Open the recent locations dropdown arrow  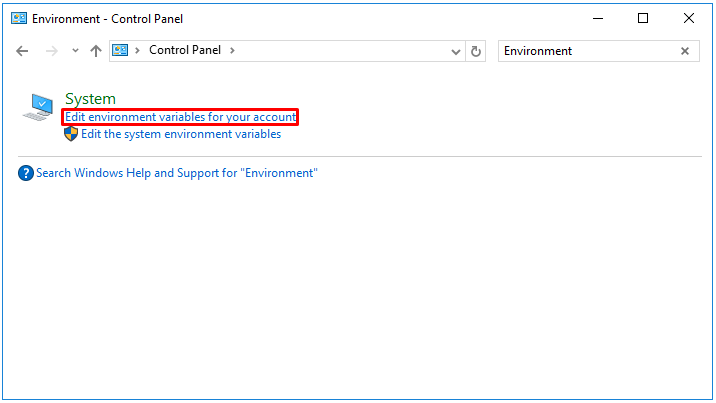pyautogui.click(x=75, y=51)
